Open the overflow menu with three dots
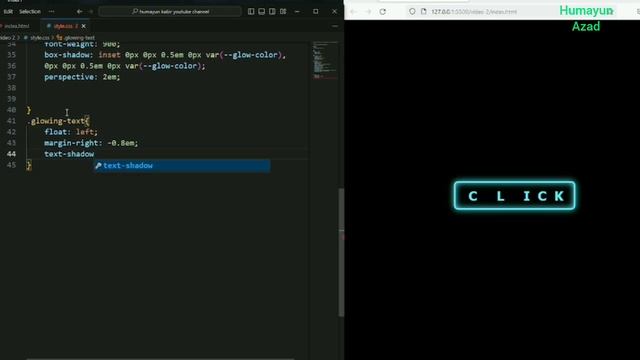The height and width of the screenshot is (360, 640). coord(51,11)
